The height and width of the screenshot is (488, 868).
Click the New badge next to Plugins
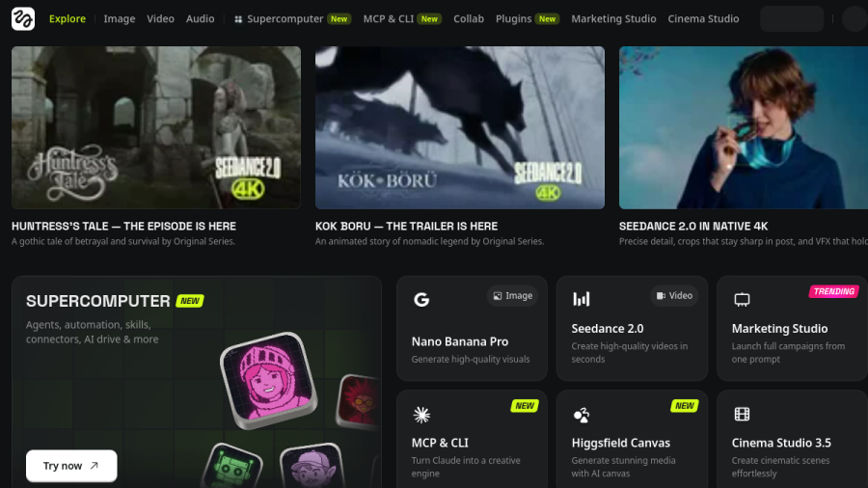coord(547,19)
